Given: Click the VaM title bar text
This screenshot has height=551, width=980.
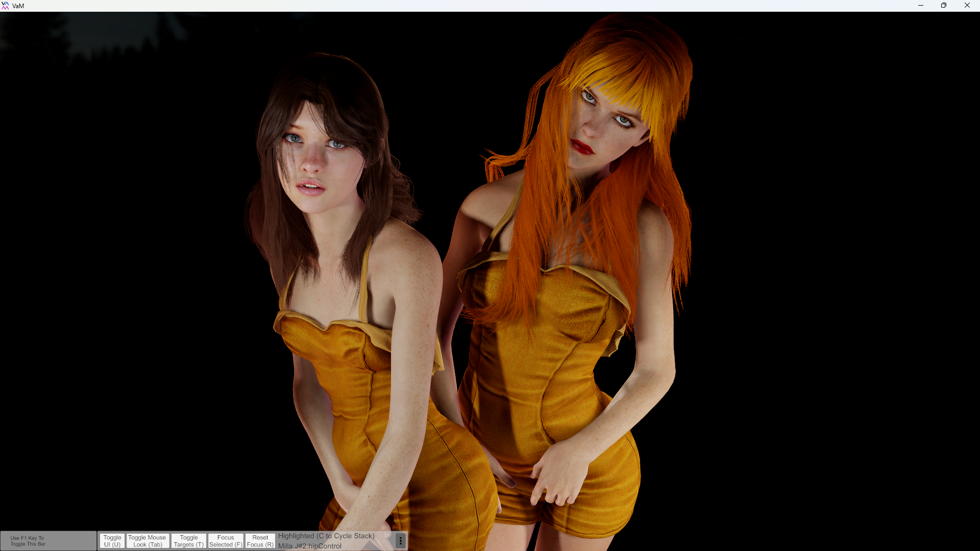Looking at the screenshot, I should (x=18, y=6).
